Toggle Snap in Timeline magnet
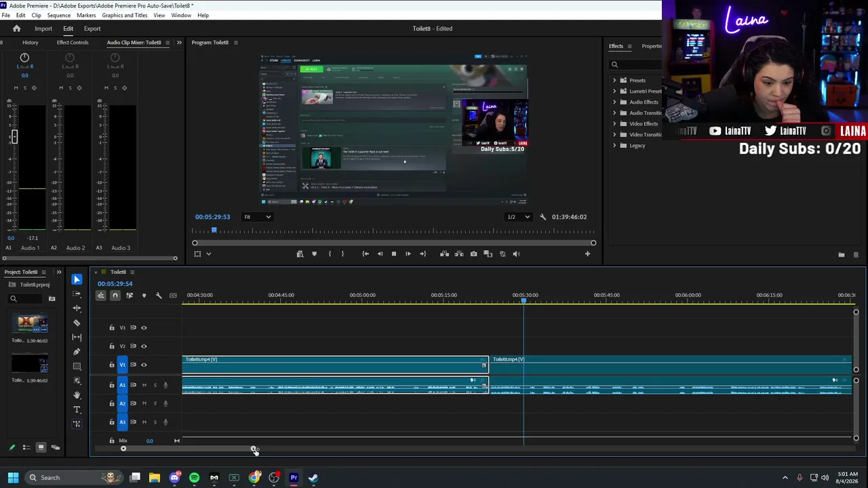Screen dimensions: 868x488 point(115,295)
